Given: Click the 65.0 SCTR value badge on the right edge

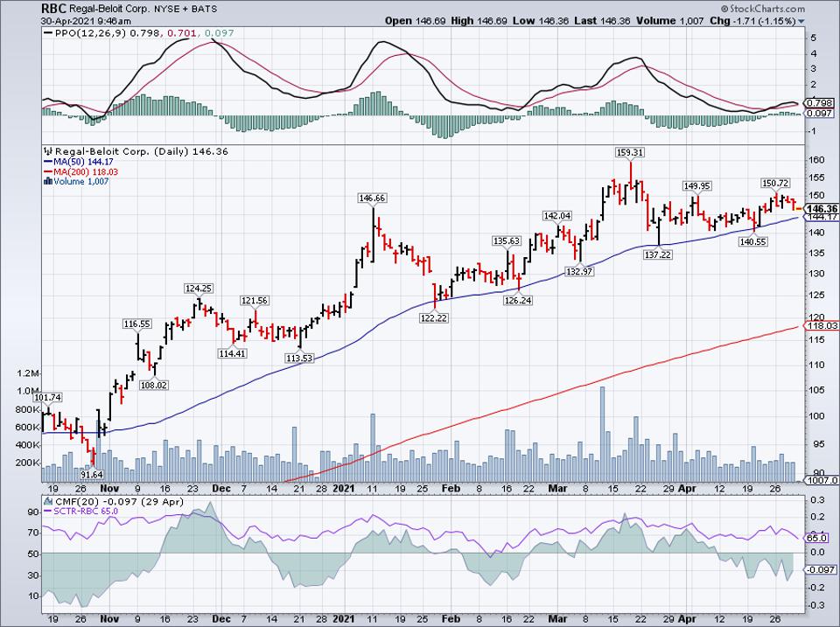Looking at the screenshot, I should point(815,540).
